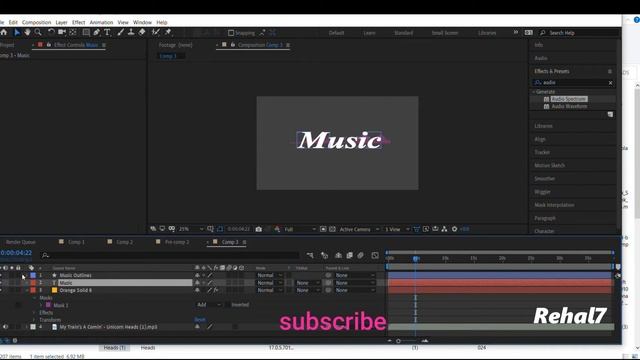Take a snapshot with camera icon
This screenshot has width=640, height=360.
click(x=258, y=229)
